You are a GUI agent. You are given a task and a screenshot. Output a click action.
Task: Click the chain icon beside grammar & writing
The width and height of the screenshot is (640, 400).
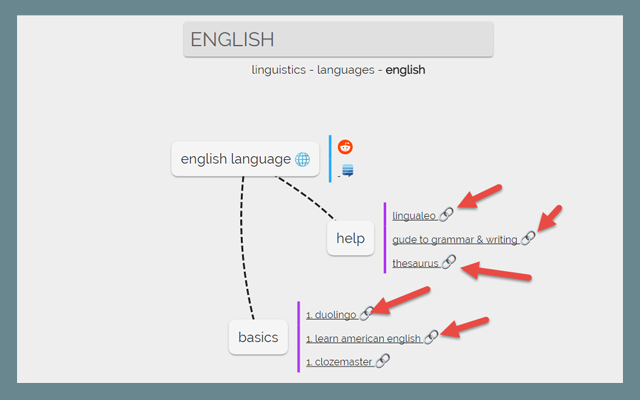(528, 238)
